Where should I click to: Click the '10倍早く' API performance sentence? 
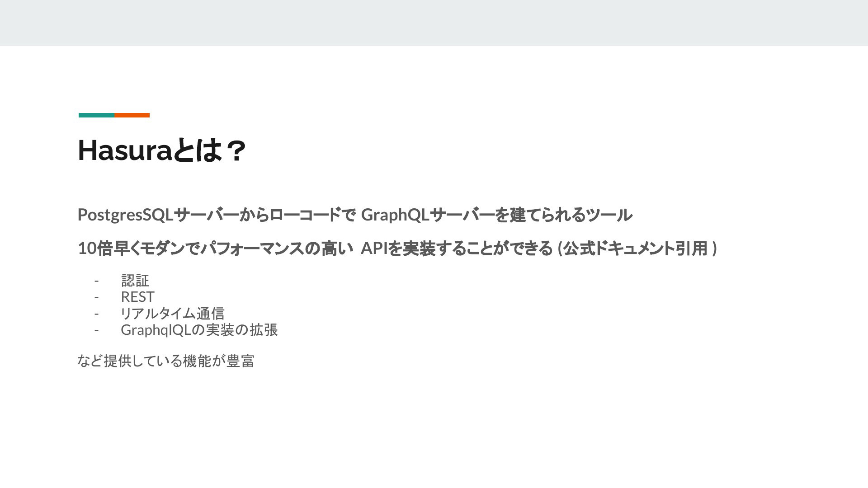point(397,248)
